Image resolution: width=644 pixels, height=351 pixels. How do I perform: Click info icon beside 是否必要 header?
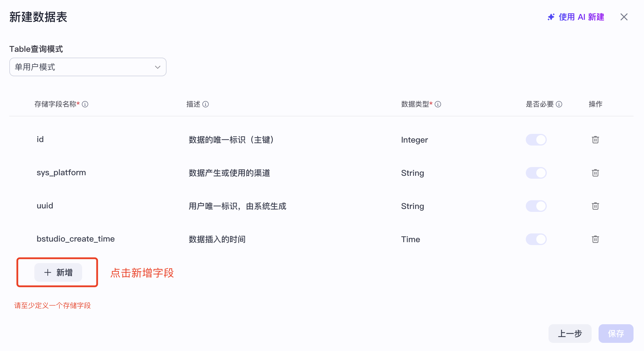559,104
